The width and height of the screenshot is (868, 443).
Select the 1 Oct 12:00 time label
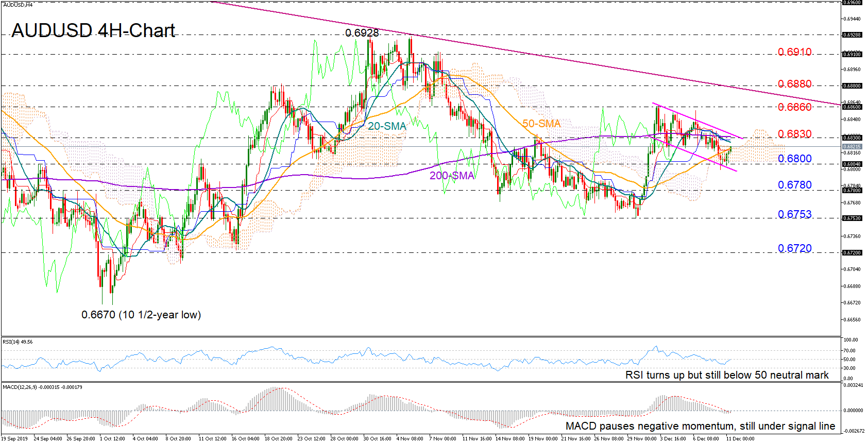pos(112,439)
